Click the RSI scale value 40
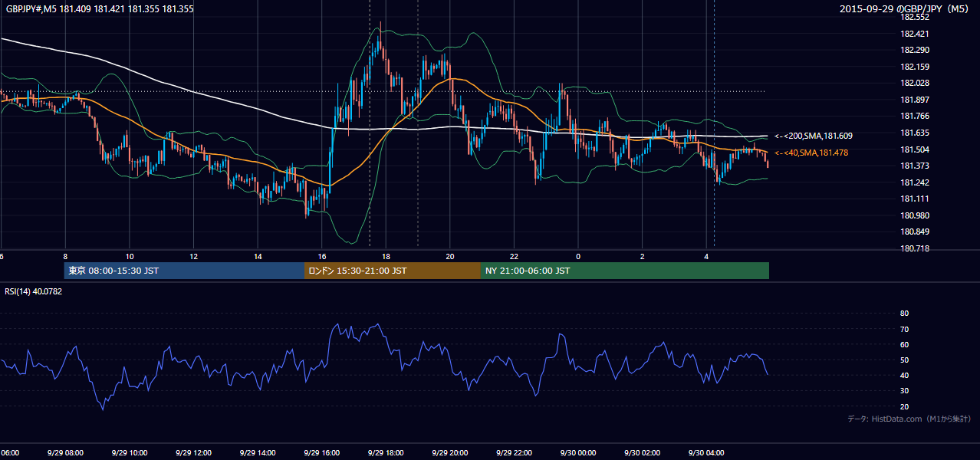This screenshot has height=460, width=980. [904, 375]
